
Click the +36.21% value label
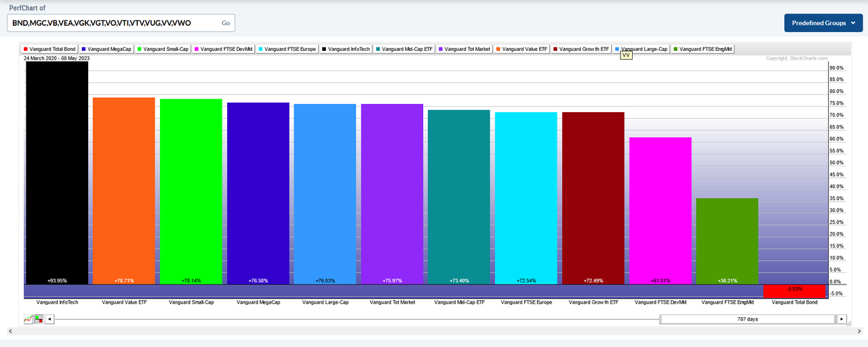pyautogui.click(x=728, y=280)
